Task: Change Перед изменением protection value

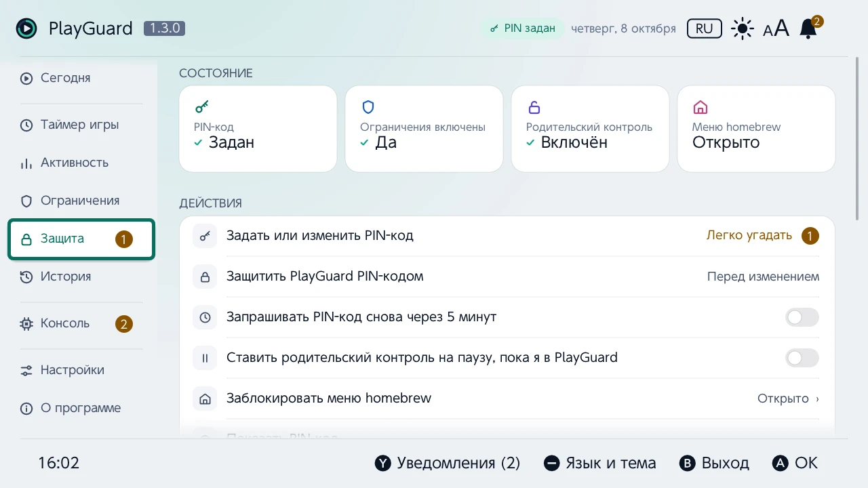Action: click(x=763, y=277)
